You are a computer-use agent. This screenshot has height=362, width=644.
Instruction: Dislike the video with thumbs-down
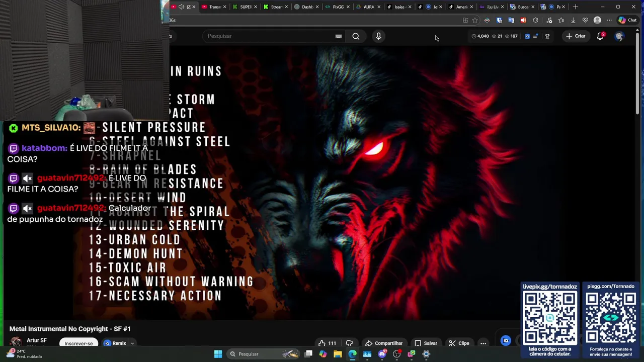(349, 343)
